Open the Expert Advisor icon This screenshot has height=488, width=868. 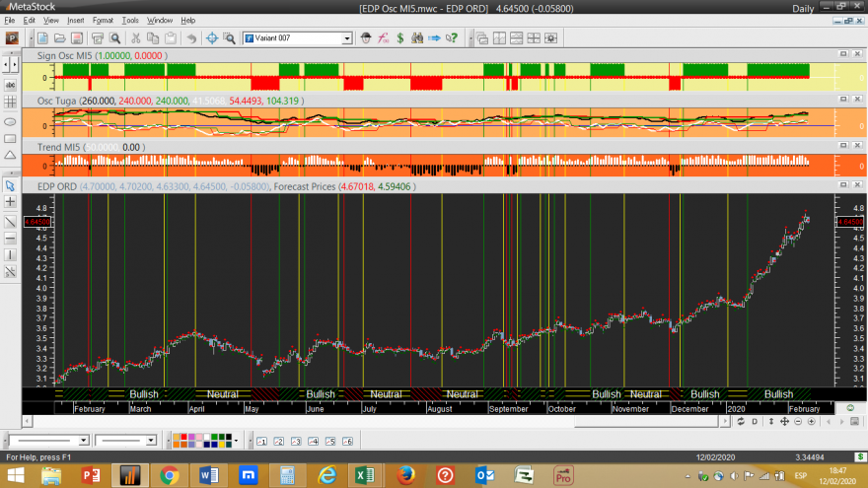pos(365,38)
